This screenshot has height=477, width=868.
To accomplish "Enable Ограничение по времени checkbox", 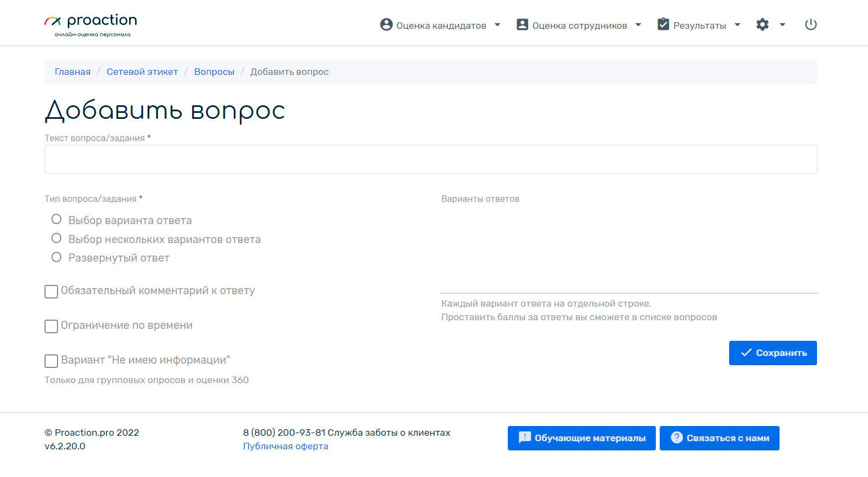I will [51, 326].
